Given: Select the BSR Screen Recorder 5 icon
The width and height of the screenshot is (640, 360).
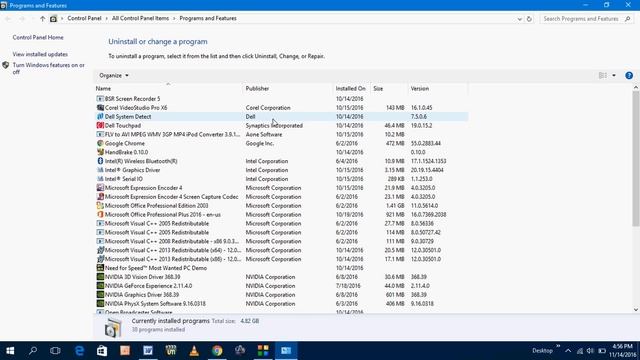Looking at the screenshot, I should tap(100, 99).
